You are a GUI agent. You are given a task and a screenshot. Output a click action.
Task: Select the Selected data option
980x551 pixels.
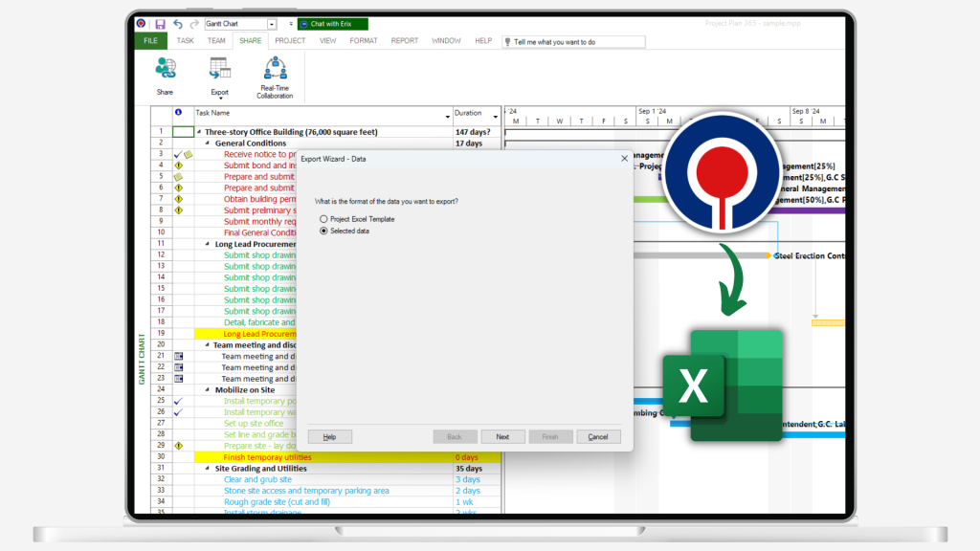(323, 230)
